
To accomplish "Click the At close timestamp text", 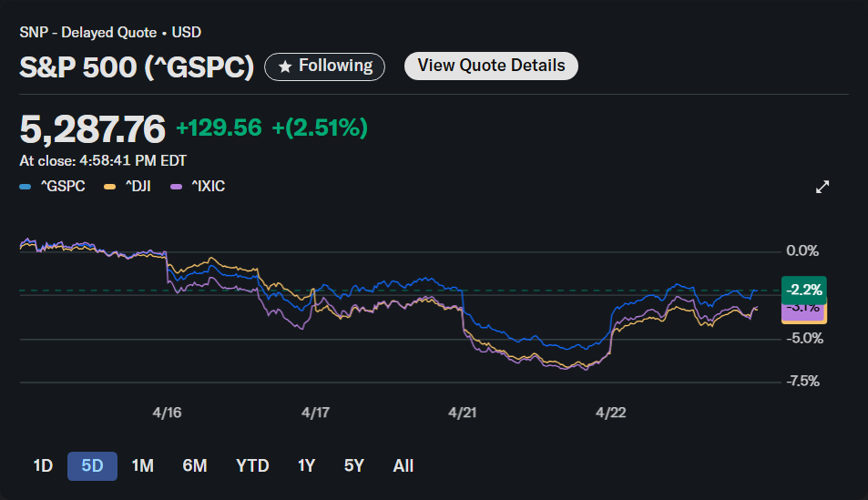I will [103, 161].
